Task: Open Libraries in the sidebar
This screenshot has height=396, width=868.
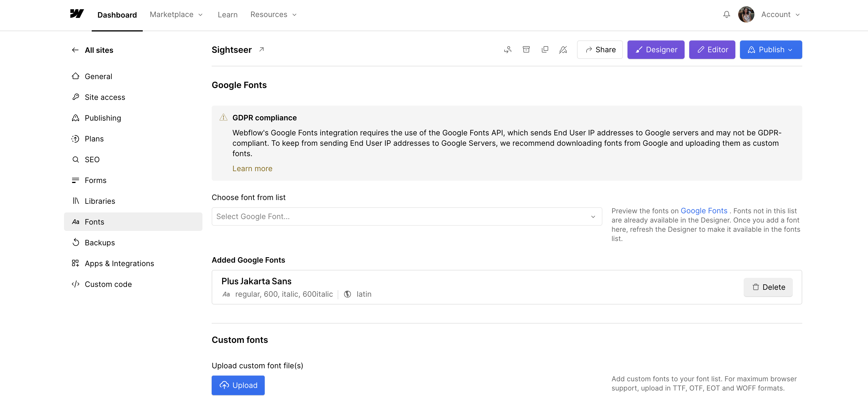Action: [x=133, y=201]
